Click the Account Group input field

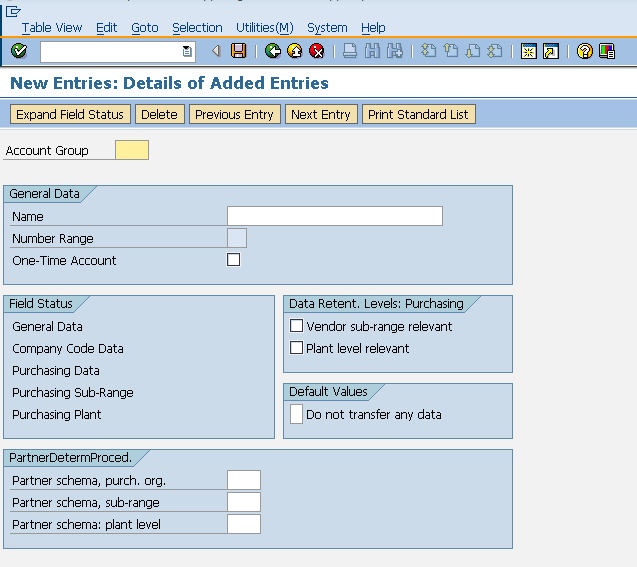(132, 150)
